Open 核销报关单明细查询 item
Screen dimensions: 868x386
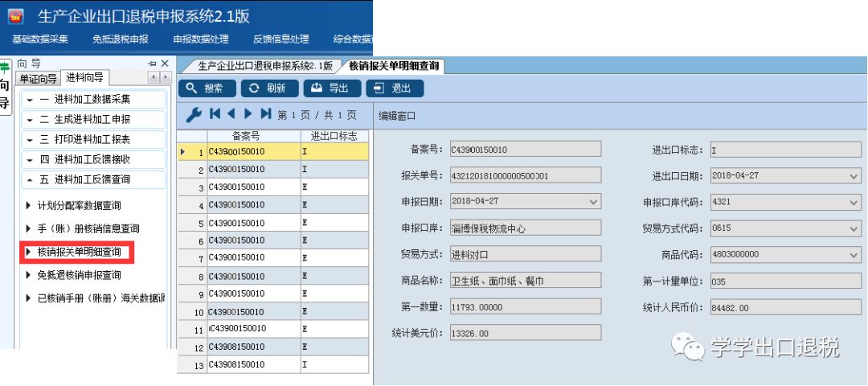(79, 252)
